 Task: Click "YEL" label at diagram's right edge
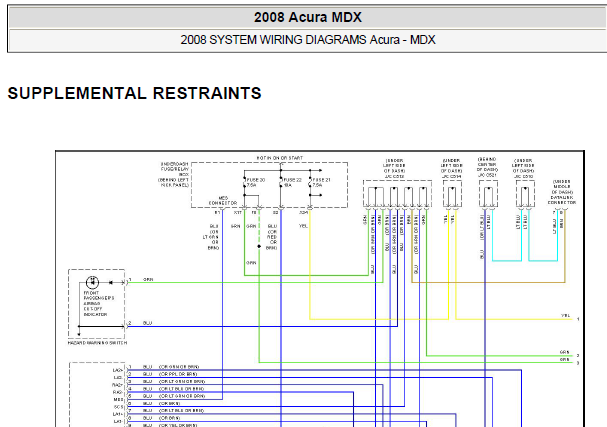pyautogui.click(x=566, y=316)
